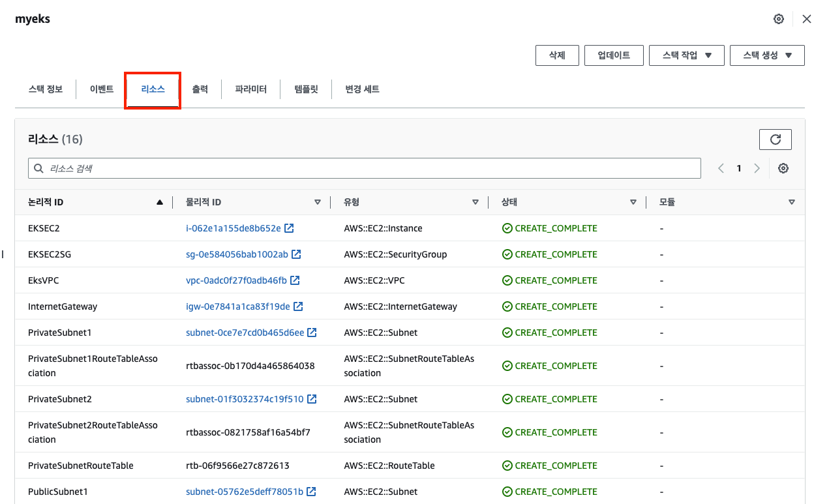Select logical ID text PublicSubnet1
The width and height of the screenshot is (814, 504).
[x=57, y=492]
